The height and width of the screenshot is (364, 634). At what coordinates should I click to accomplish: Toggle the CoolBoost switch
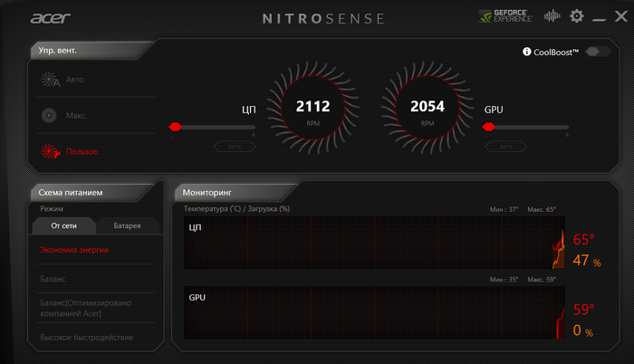pos(598,52)
